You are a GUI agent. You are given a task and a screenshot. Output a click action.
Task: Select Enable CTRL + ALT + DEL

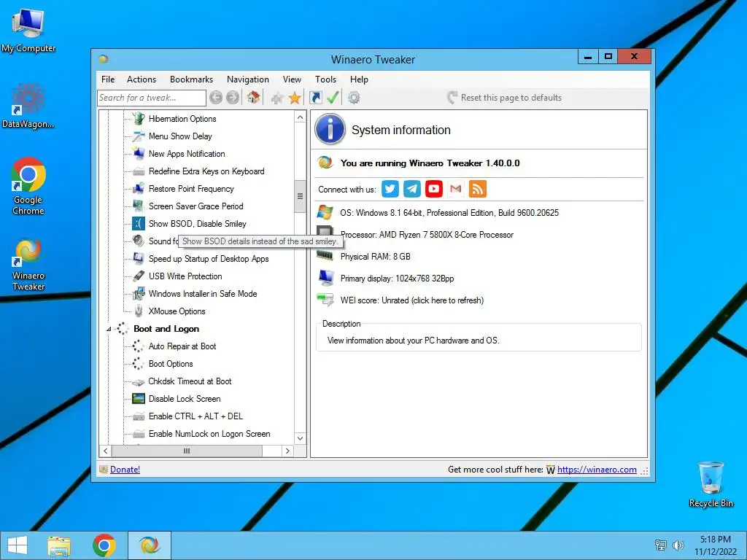click(196, 416)
